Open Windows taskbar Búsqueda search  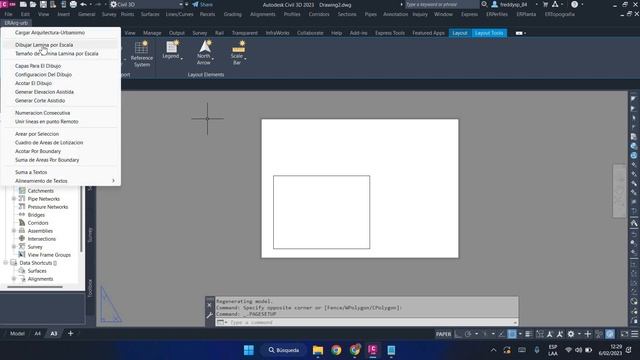284,350
